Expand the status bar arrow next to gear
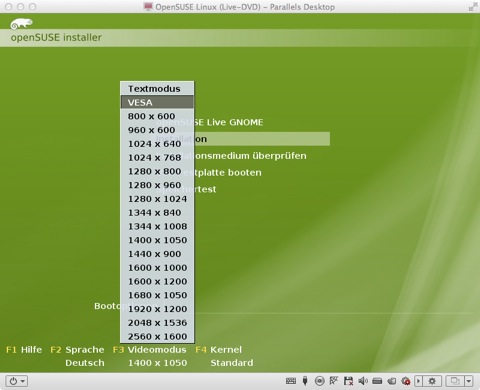 (419, 381)
